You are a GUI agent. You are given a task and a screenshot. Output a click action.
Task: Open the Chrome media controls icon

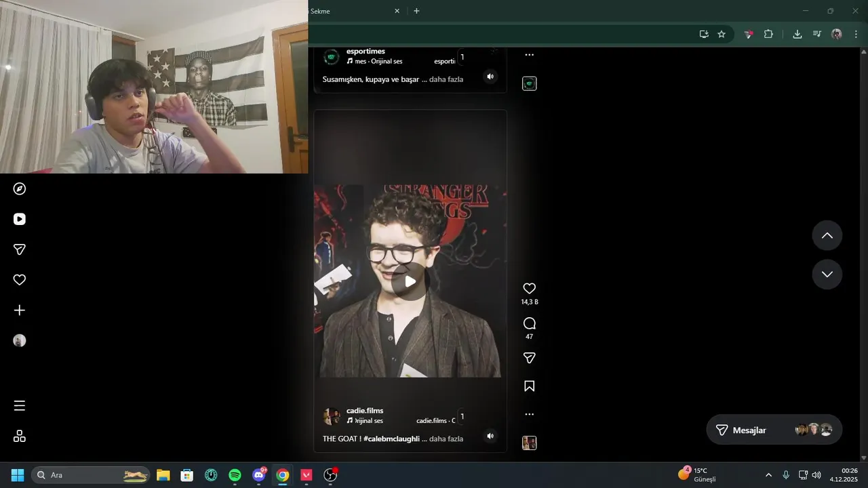click(817, 34)
